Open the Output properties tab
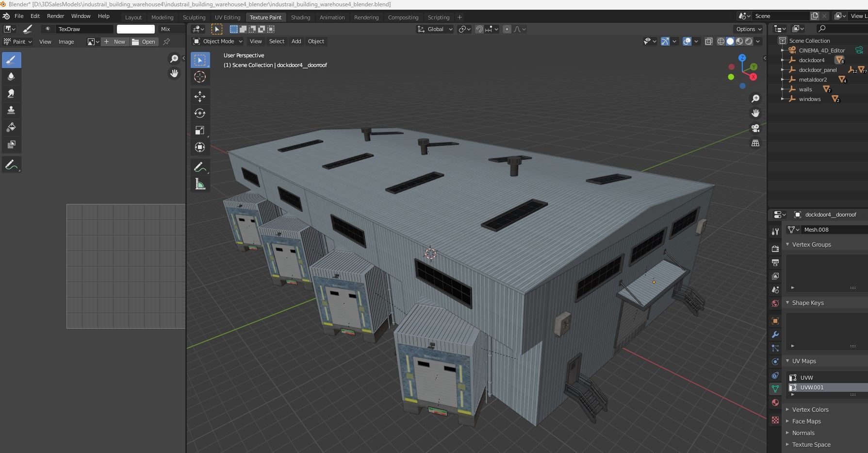The image size is (868, 453). (x=775, y=263)
